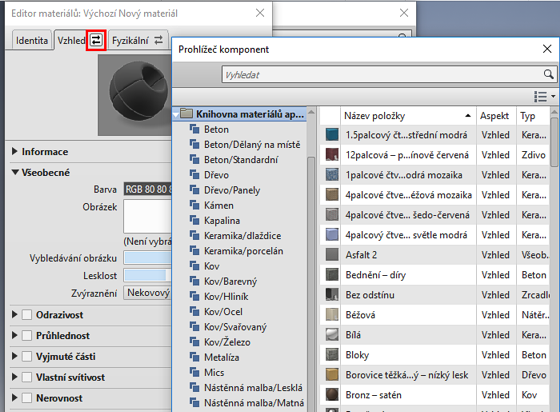Enable the Průhlednost checkbox

click(x=27, y=335)
